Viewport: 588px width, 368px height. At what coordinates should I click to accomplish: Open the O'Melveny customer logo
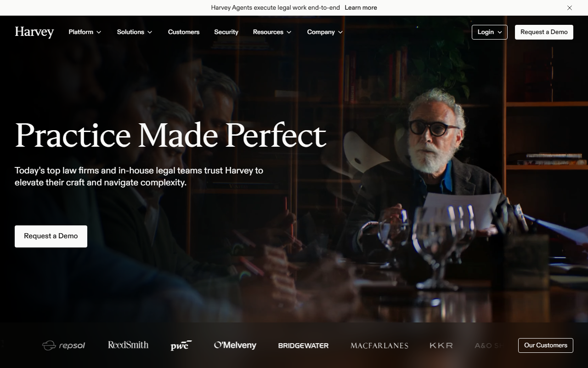(235, 345)
